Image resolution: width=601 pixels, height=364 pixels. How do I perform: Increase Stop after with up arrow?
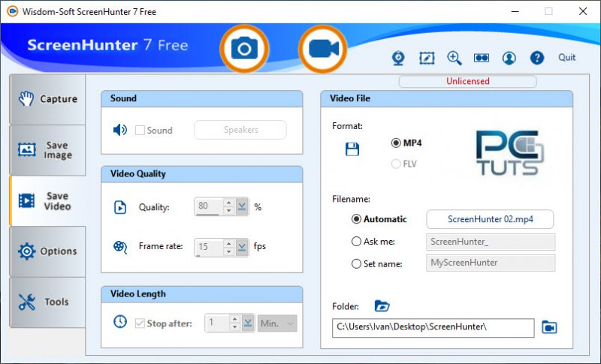[234, 319]
